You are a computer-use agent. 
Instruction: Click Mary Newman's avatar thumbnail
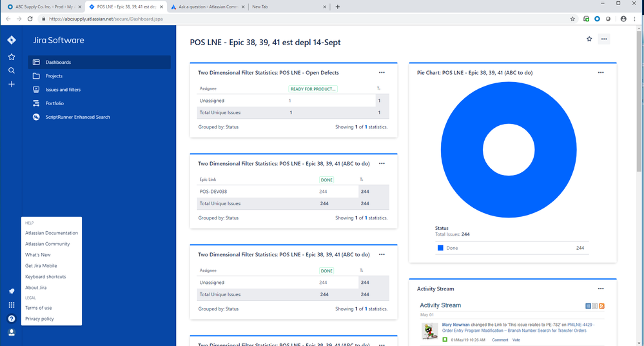(x=429, y=331)
